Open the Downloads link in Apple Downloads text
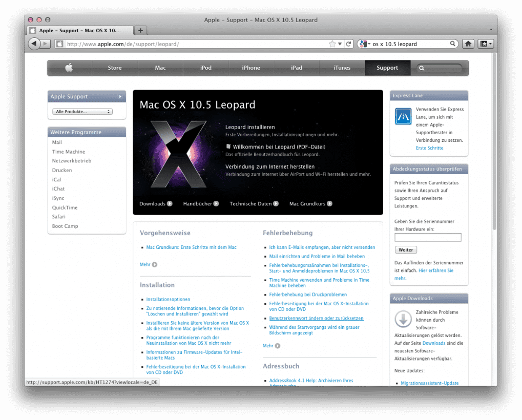522x420 pixels. point(434,343)
